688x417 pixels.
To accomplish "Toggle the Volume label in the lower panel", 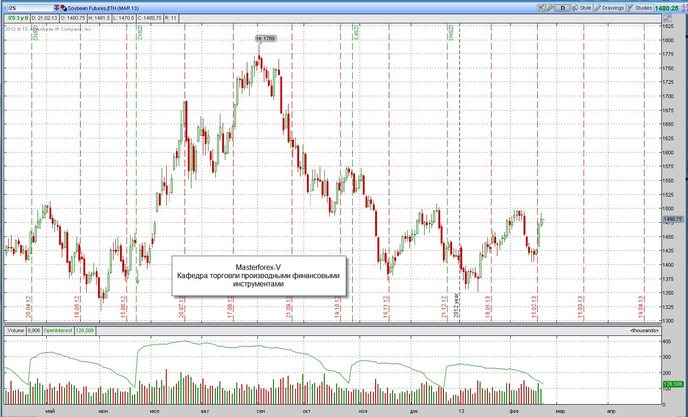I will pyautogui.click(x=15, y=331).
